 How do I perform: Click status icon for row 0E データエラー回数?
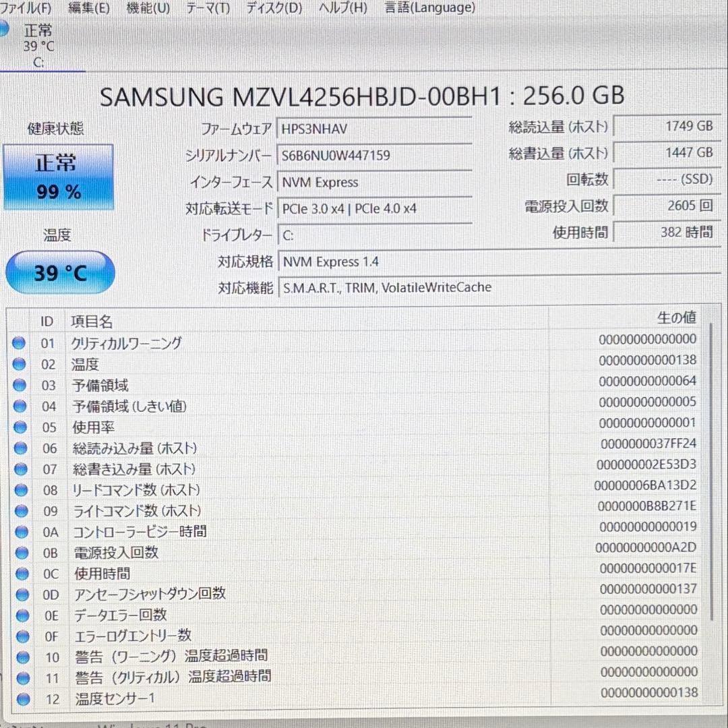click(22, 615)
